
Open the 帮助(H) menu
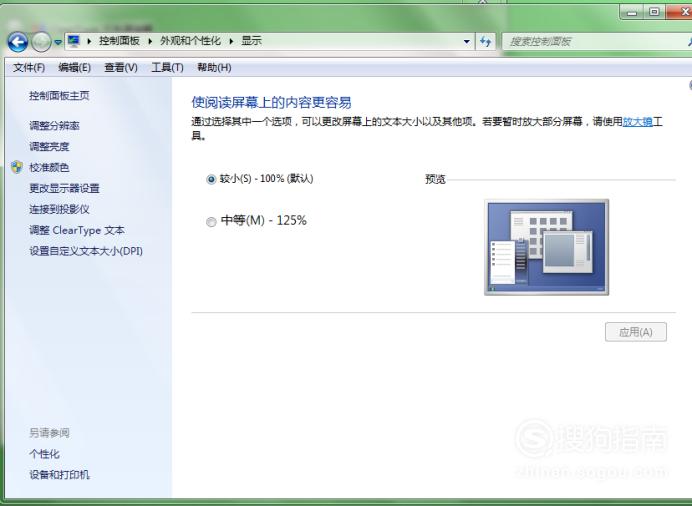click(214, 67)
